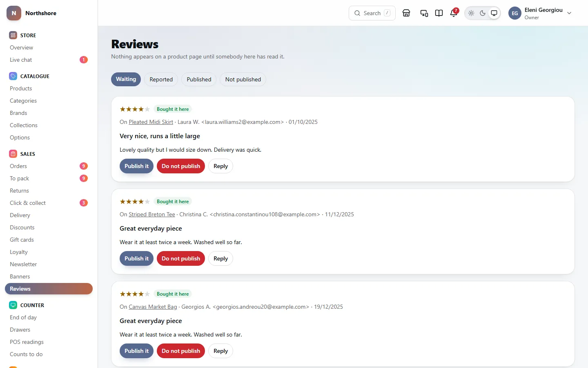This screenshot has height=368, width=588.
Task: Open the documentation book icon
Action: [x=439, y=13]
